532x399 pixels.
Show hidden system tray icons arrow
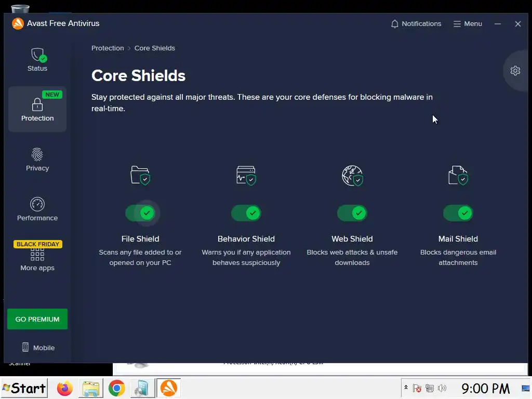pyautogui.click(x=406, y=388)
